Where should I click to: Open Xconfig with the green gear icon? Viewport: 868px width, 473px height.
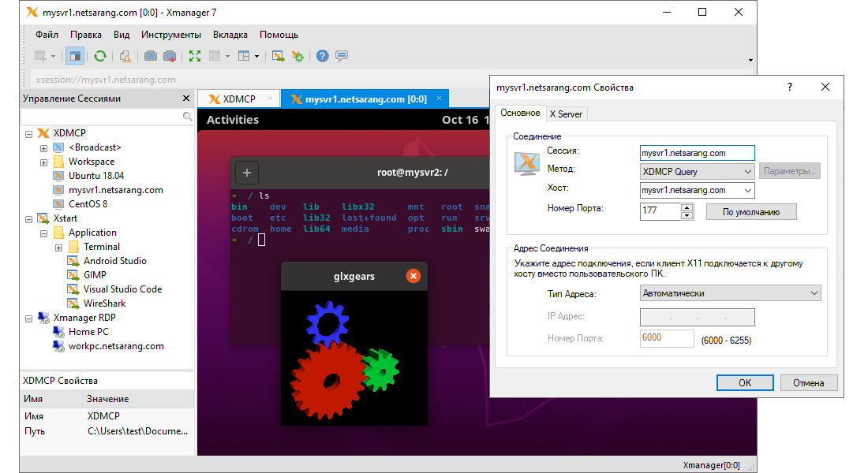click(297, 56)
